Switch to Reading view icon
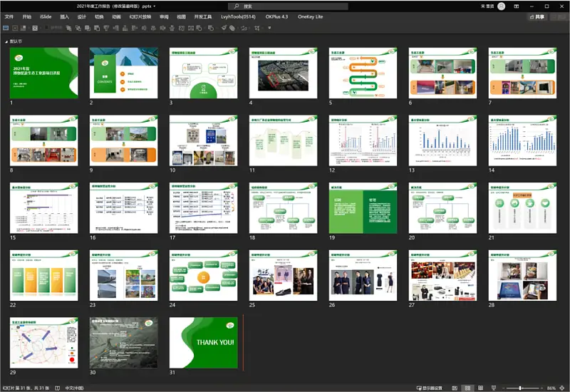The image size is (570, 392). coord(480,388)
